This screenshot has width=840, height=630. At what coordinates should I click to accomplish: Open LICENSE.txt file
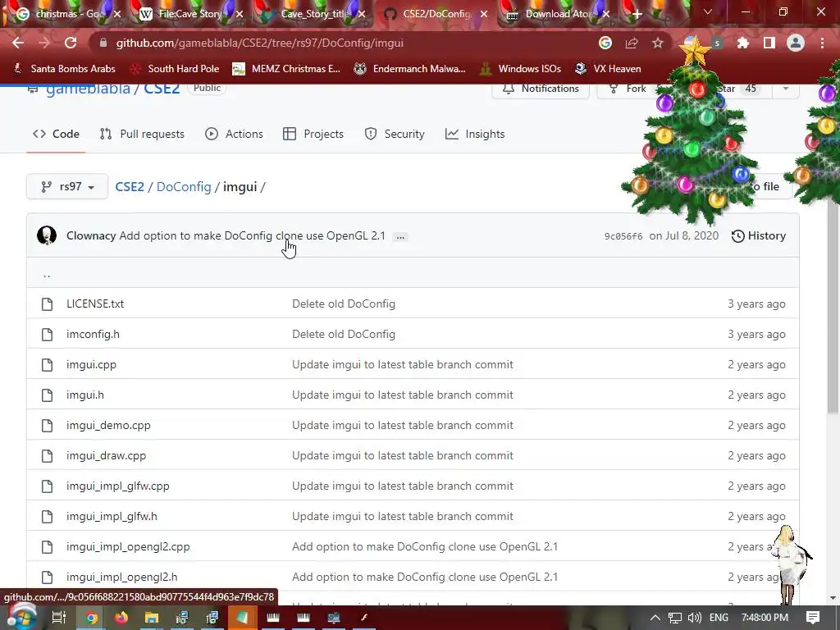pos(95,304)
